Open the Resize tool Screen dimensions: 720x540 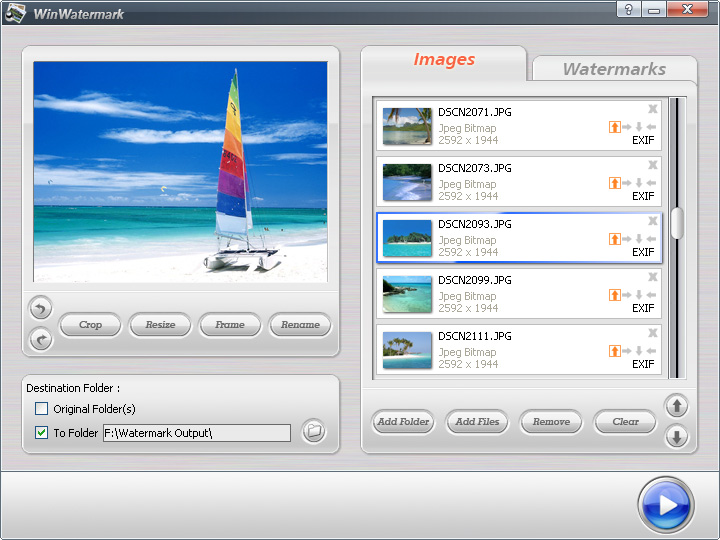[x=160, y=325]
